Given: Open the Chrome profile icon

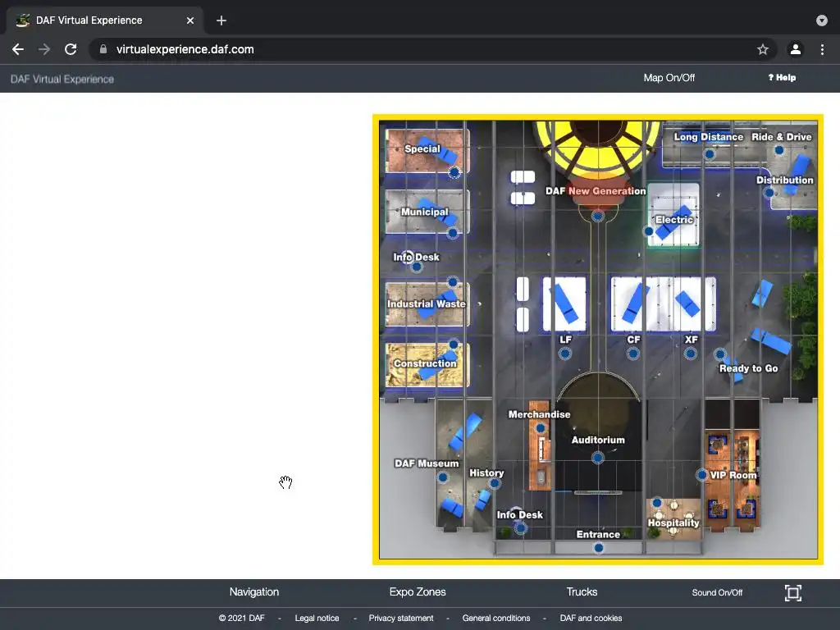Looking at the screenshot, I should (796, 49).
